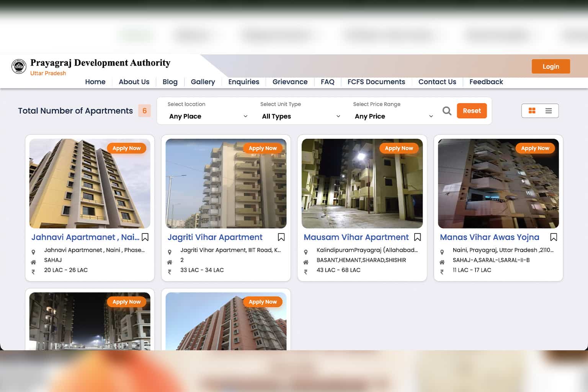Screen dimensions: 588x392
Task: Click rupee icon beside 33 LAC - 34 LAC
Action: click(x=170, y=272)
